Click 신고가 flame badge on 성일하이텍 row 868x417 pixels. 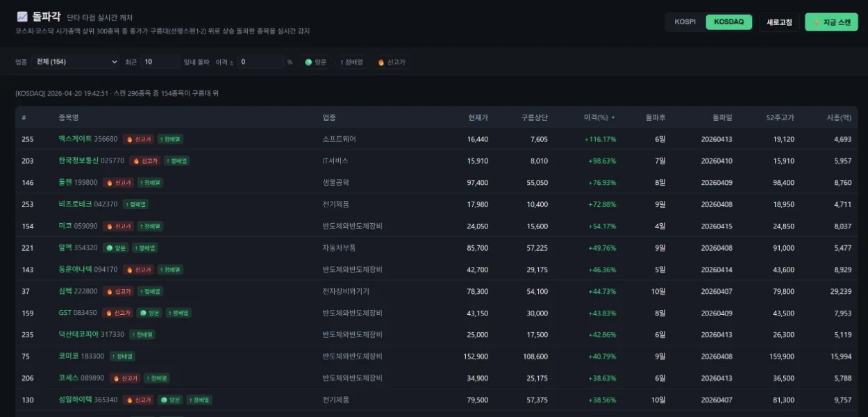[x=139, y=400]
